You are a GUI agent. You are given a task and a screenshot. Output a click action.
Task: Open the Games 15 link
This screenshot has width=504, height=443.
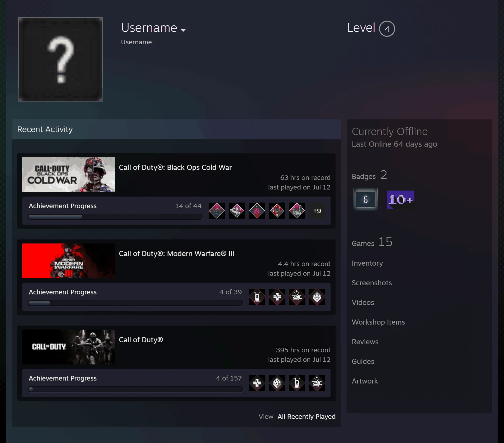372,242
